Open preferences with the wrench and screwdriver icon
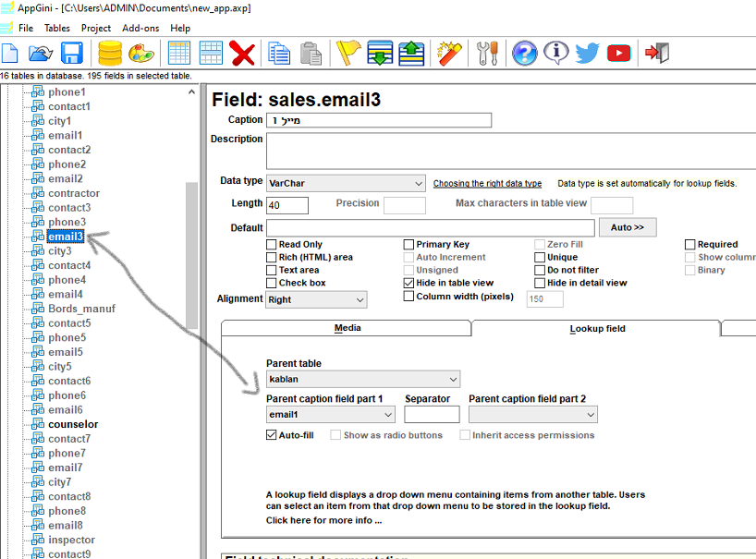Image resolution: width=756 pixels, height=559 pixels. tap(487, 53)
